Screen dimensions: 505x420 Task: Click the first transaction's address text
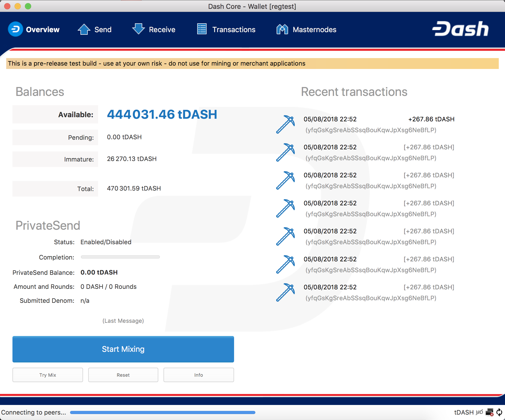point(371,130)
